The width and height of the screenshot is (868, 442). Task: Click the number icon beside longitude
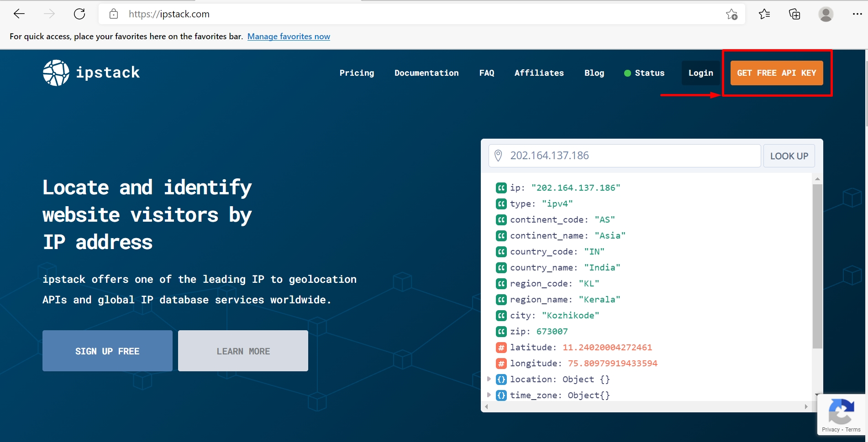tap(501, 364)
